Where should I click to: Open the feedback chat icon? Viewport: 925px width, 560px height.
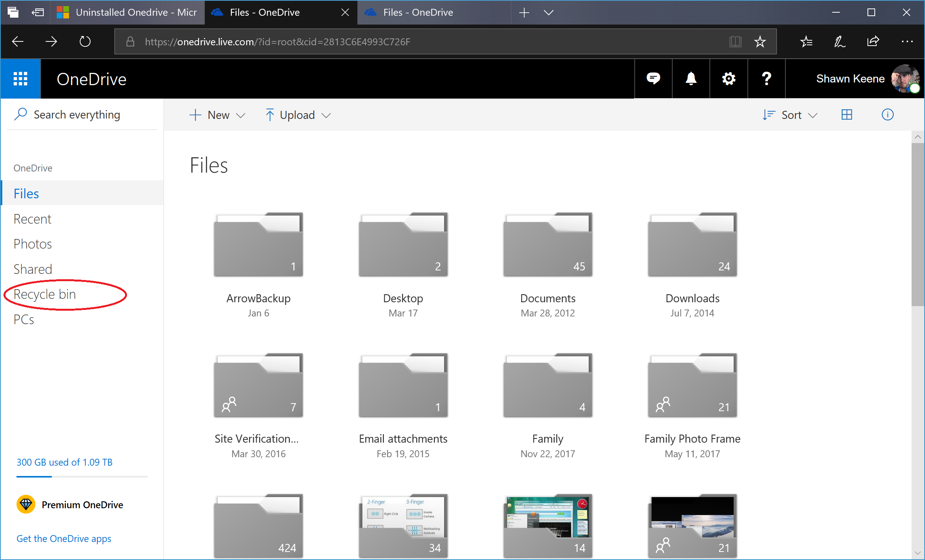(x=653, y=79)
